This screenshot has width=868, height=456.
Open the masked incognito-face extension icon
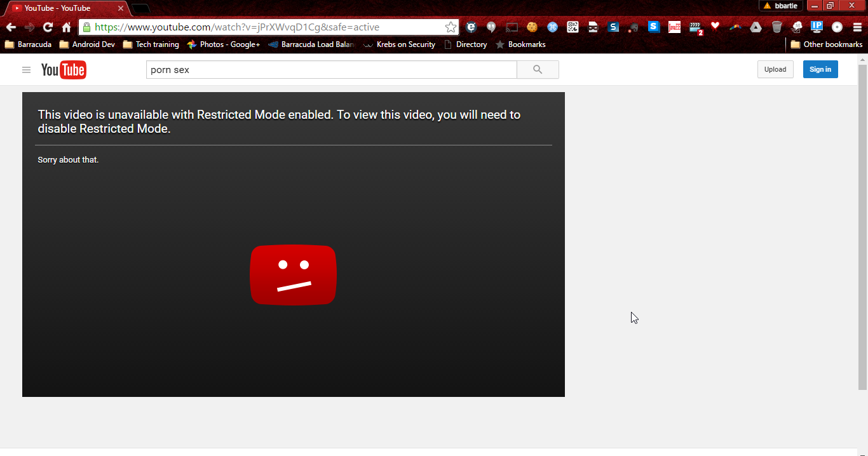(593, 27)
